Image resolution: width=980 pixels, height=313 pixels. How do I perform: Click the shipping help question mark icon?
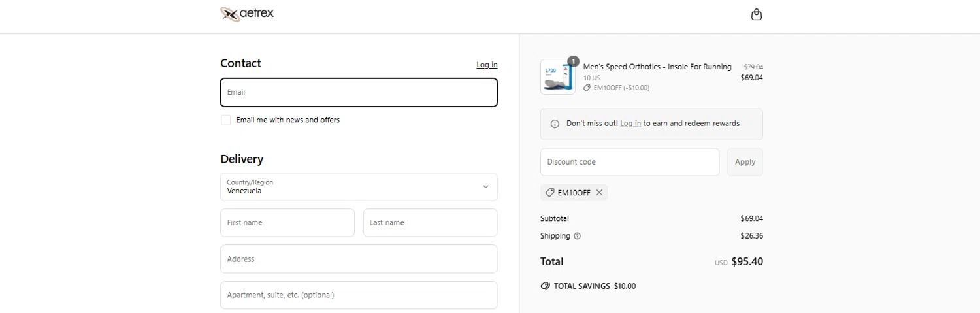(x=577, y=236)
